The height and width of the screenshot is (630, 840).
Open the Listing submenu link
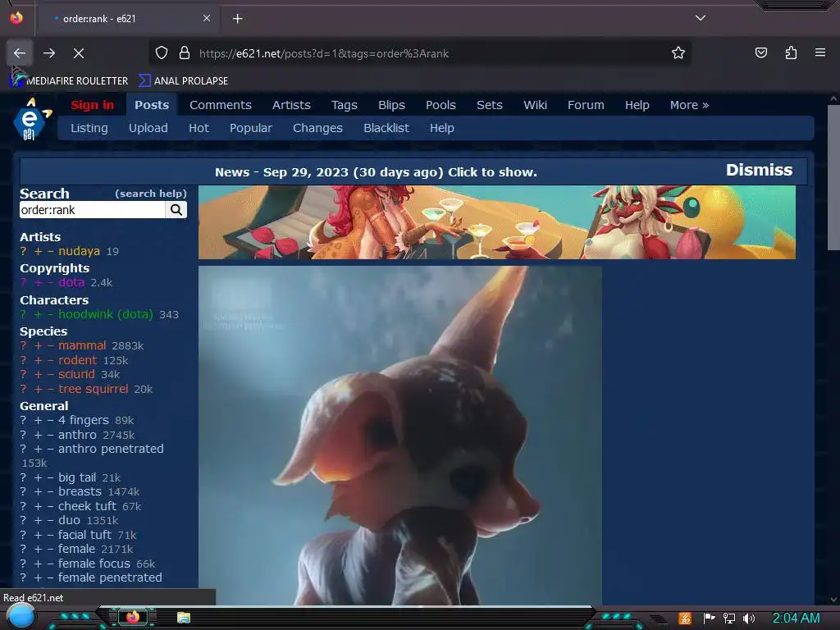point(89,128)
